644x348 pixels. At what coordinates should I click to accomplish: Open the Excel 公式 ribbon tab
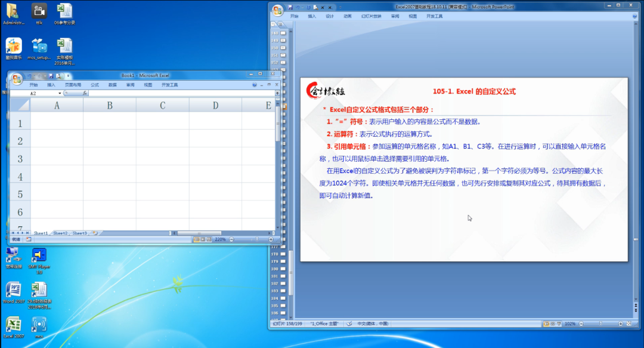tap(95, 85)
